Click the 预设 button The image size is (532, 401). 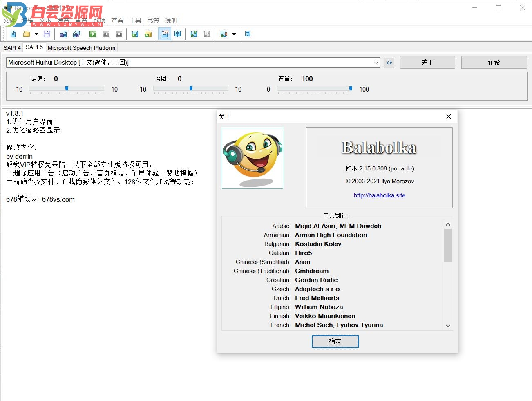494,62
